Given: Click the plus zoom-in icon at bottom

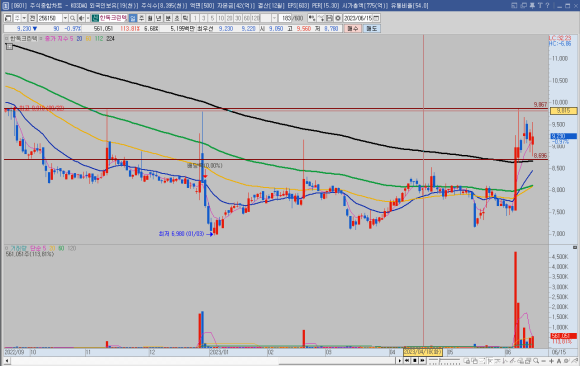Looking at the screenshot, I should pos(551,361).
